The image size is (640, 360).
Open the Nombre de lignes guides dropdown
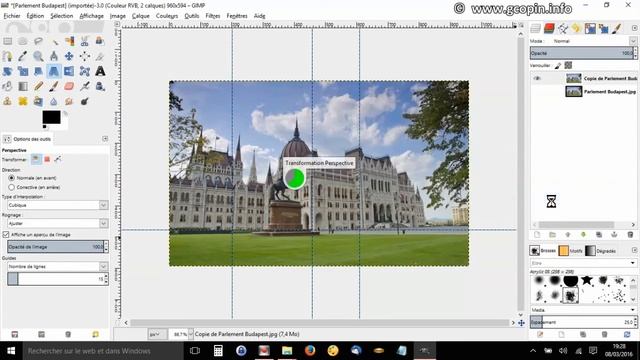[x=58, y=267]
